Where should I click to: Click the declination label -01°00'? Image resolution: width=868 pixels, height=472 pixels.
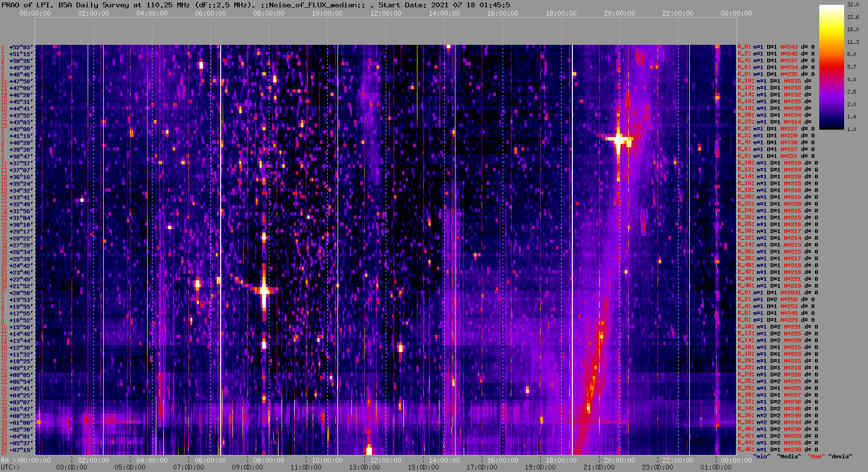pos(21,423)
